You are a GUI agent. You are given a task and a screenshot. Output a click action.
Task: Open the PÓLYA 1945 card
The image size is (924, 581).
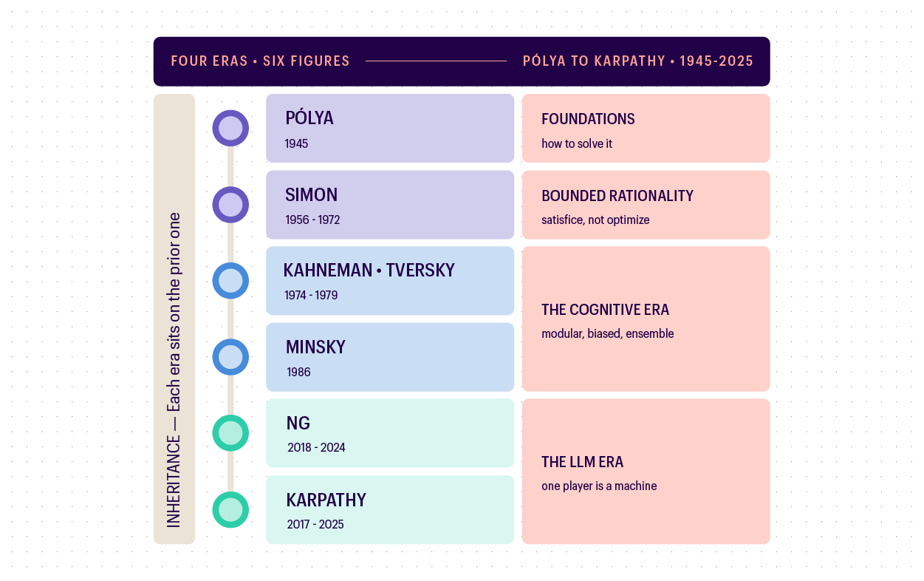click(390, 128)
